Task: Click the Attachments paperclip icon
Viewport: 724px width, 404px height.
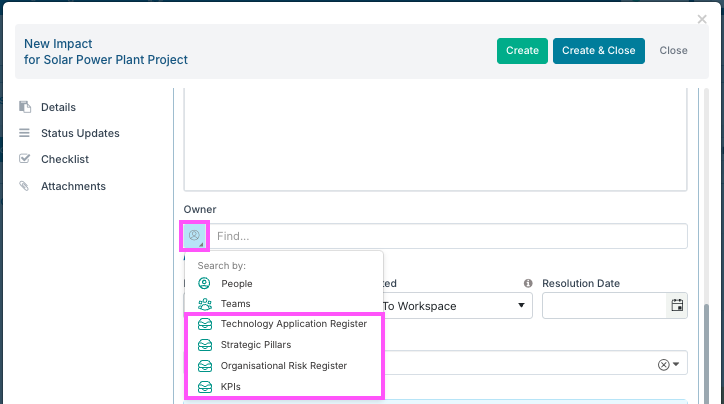Action: click(25, 186)
